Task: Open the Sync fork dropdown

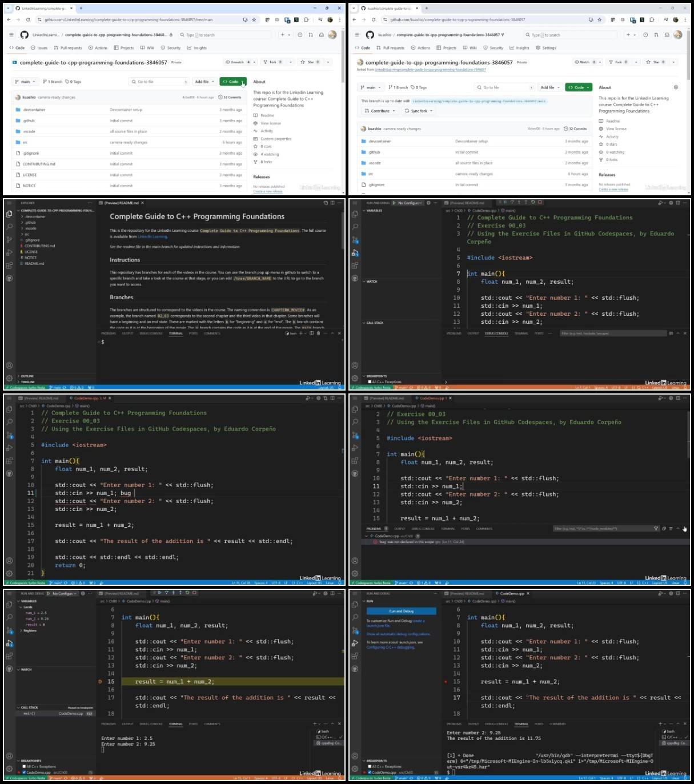Action: point(418,111)
